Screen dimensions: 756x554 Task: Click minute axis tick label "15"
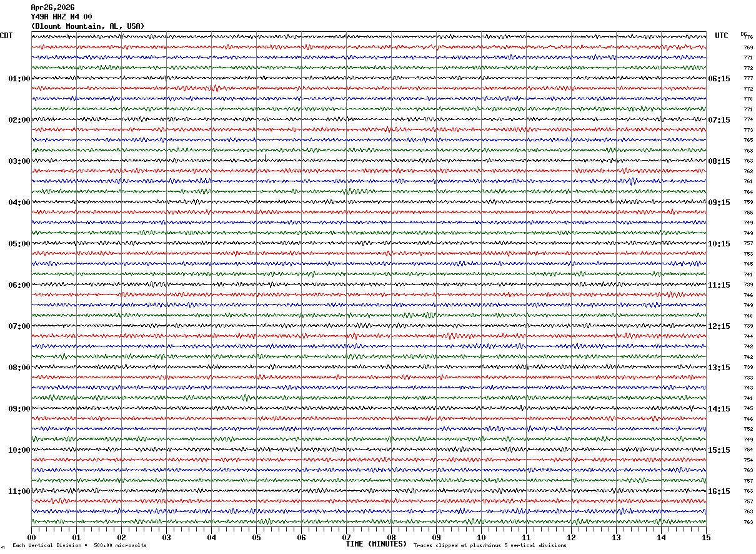tap(706, 537)
